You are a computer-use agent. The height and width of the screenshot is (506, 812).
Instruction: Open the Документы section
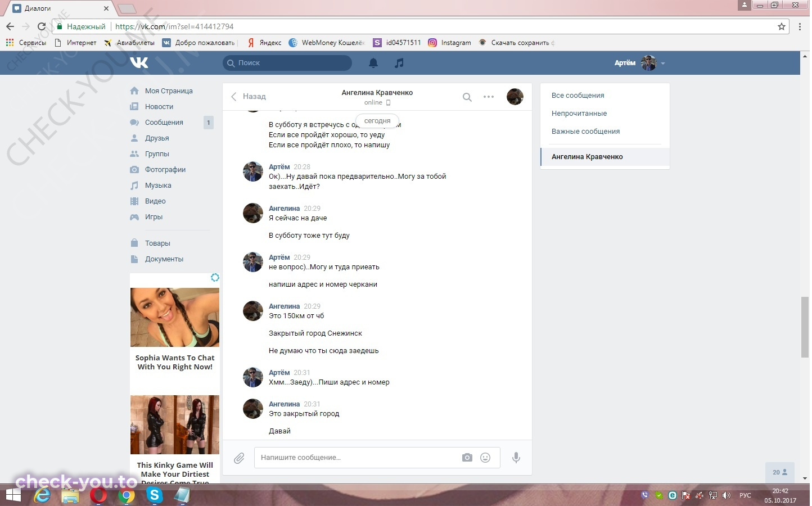[x=164, y=259]
